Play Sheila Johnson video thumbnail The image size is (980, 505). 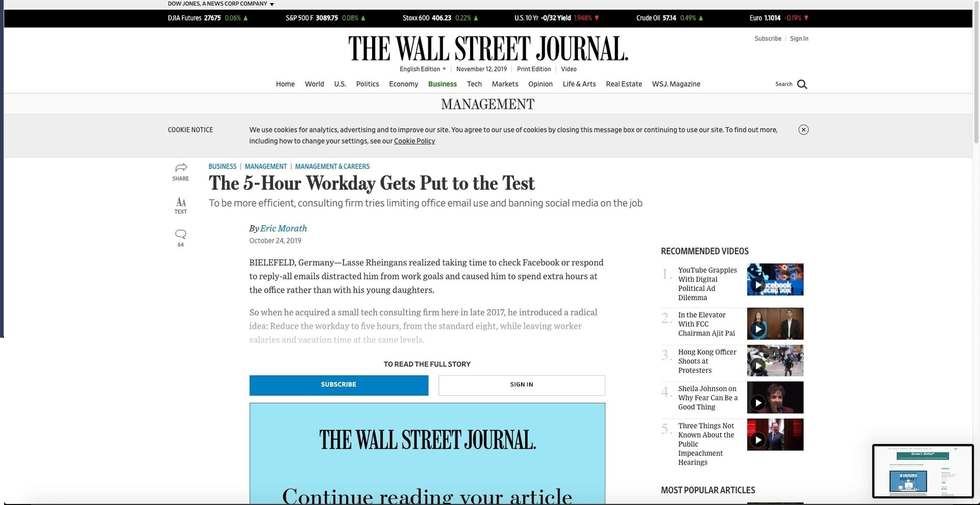[x=775, y=397]
